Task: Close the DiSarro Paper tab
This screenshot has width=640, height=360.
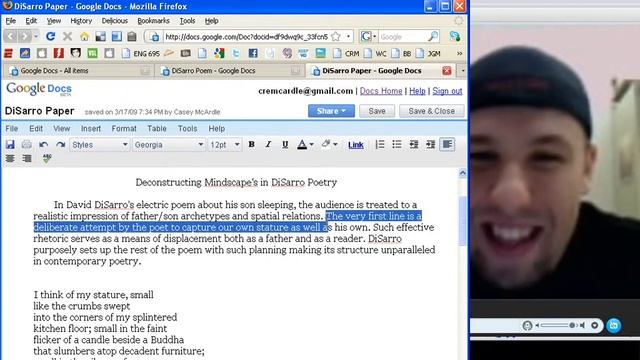Action: (x=447, y=71)
